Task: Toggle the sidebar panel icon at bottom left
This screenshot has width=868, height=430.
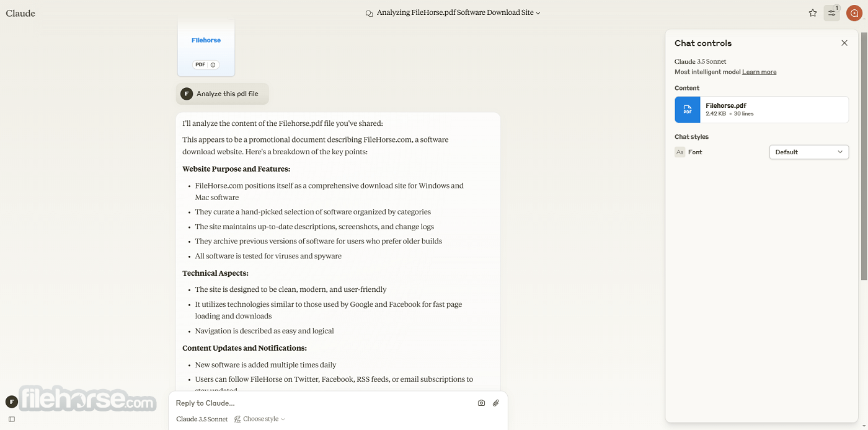Action: [x=12, y=419]
